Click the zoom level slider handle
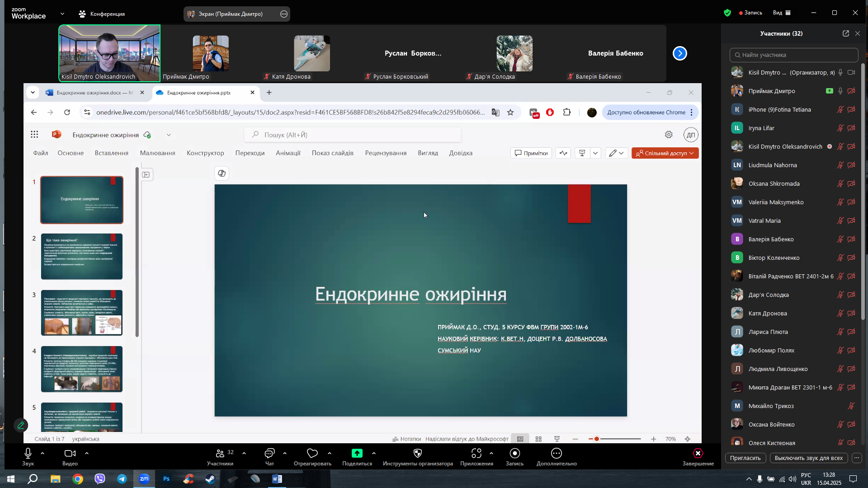Image resolution: width=868 pixels, height=488 pixels. (597, 439)
